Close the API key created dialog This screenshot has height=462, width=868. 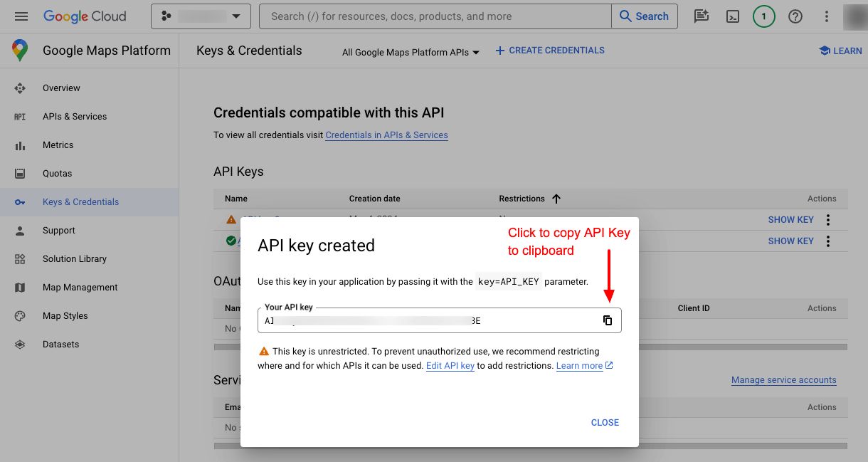click(x=605, y=423)
